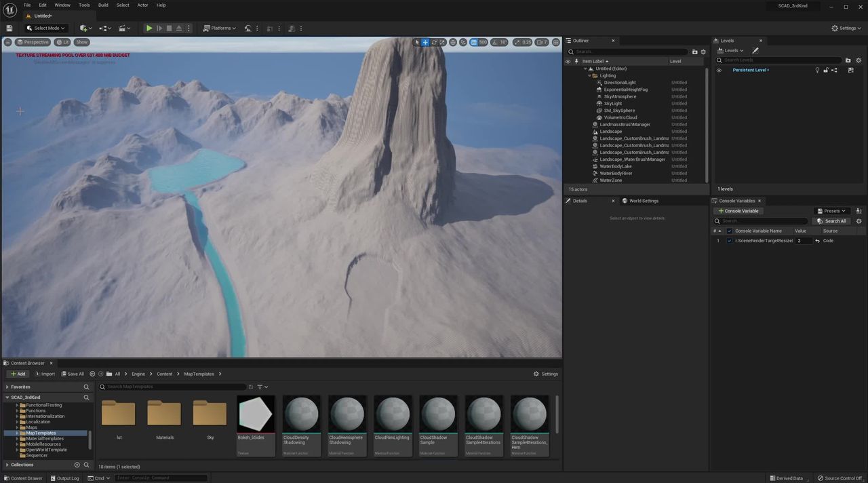Viewport: 868px width, 483px height.
Task: Click the viewport Show button
Action: [x=82, y=42]
